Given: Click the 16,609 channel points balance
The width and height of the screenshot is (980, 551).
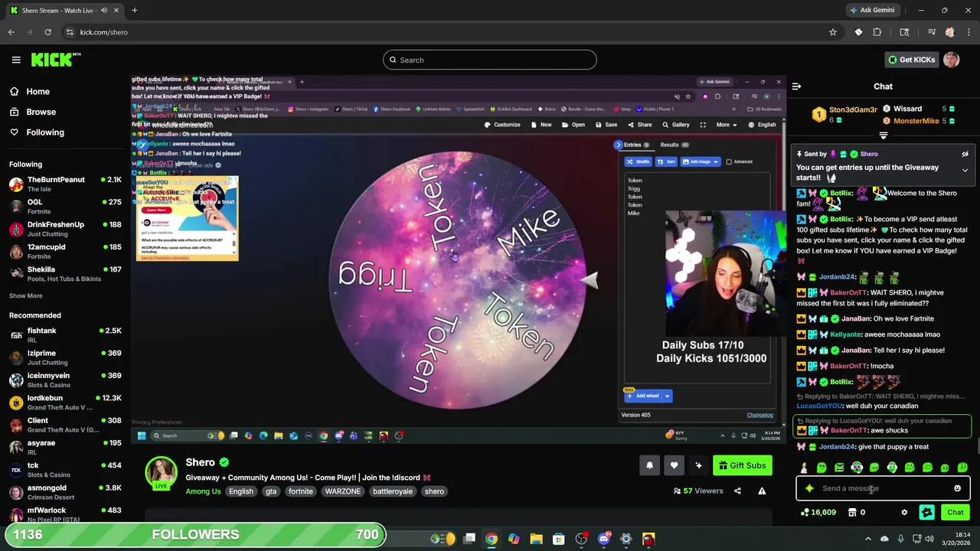Looking at the screenshot, I should pos(818,513).
